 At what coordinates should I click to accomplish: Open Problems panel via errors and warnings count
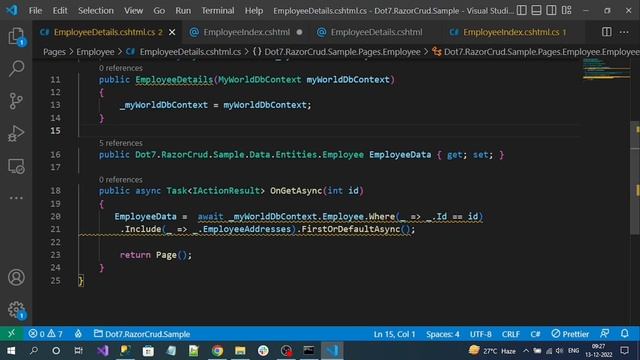coord(45,334)
